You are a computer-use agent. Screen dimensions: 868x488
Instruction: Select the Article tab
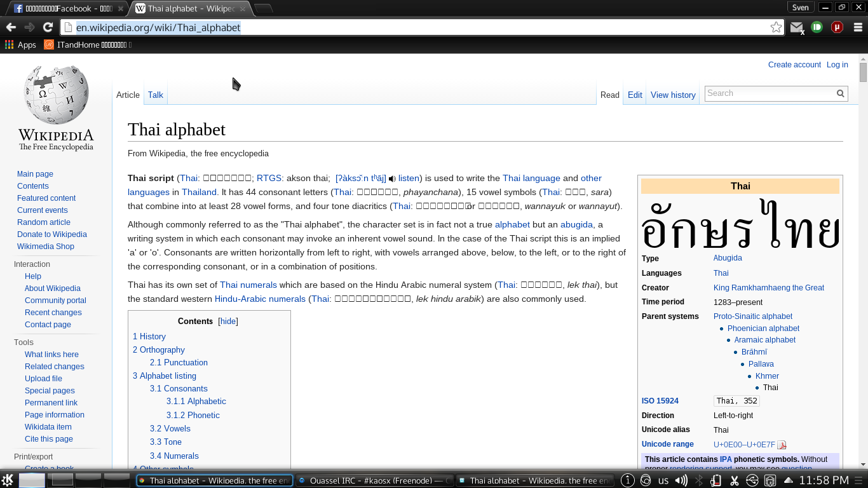(128, 95)
